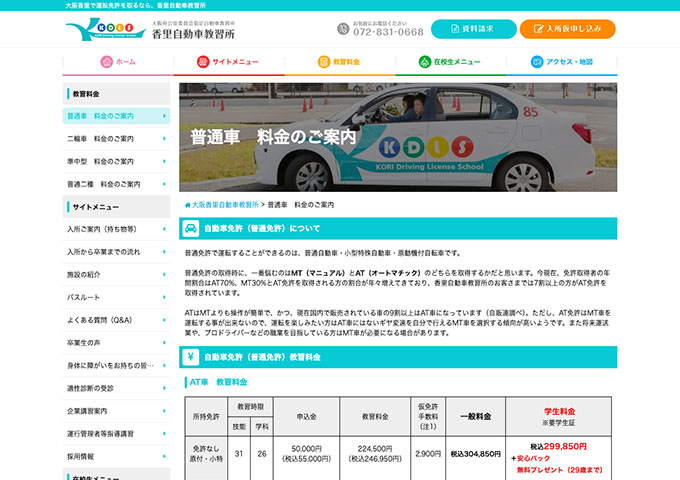Image resolution: width=680 pixels, height=480 pixels.
Task: Click the phone number 072-831-0668
Action: [x=388, y=32]
